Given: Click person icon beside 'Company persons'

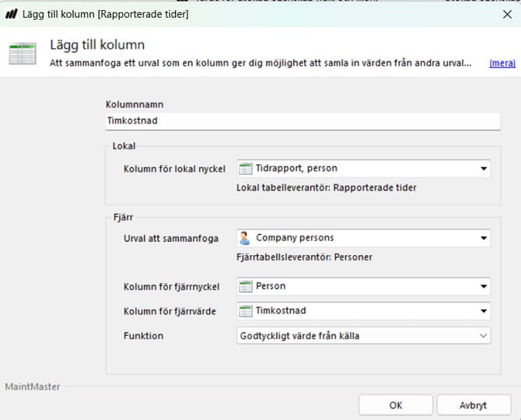Looking at the screenshot, I should 246,238.
